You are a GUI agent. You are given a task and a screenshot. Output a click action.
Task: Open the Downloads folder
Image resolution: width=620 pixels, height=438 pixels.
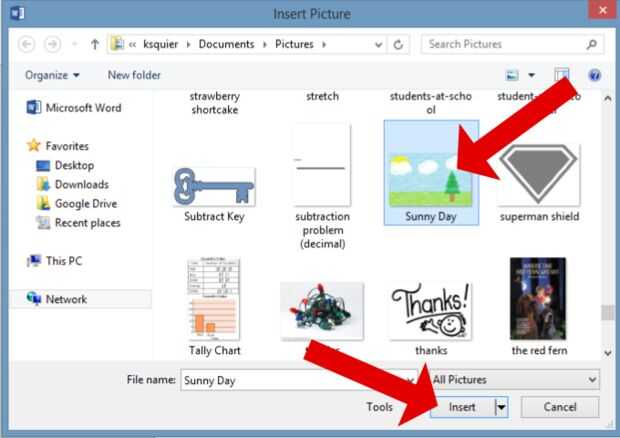click(72, 184)
